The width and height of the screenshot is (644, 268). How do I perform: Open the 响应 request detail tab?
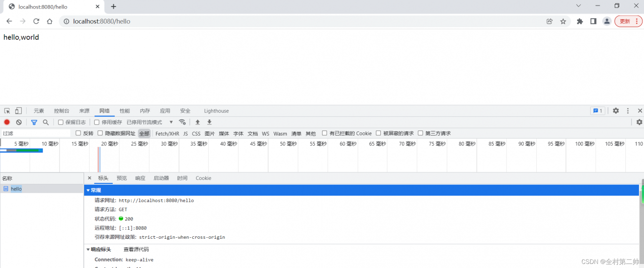(x=140, y=178)
